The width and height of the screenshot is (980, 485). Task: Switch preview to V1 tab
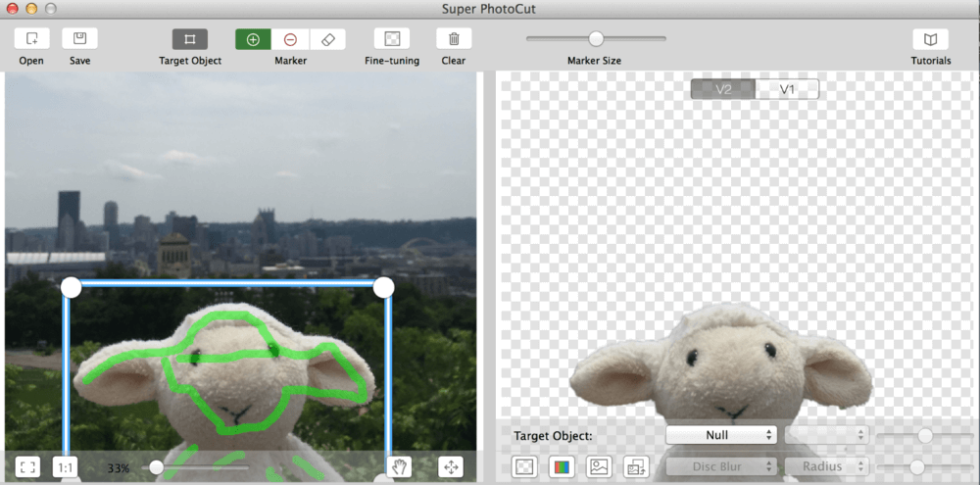[787, 89]
